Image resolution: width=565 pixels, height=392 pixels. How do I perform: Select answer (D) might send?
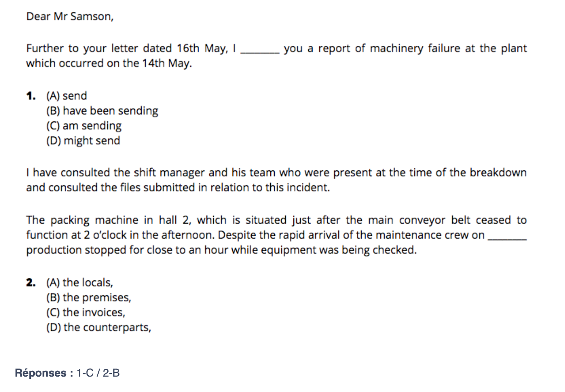[83, 141]
